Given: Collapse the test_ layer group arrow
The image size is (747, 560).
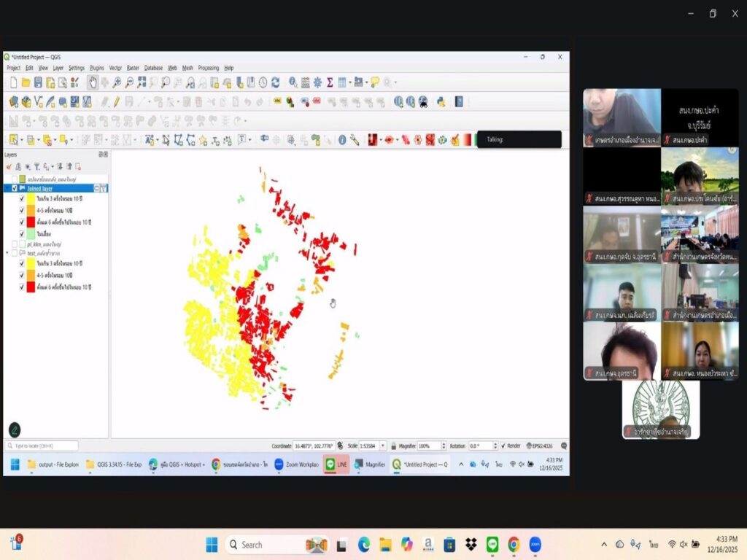Looking at the screenshot, I should tap(7, 253).
